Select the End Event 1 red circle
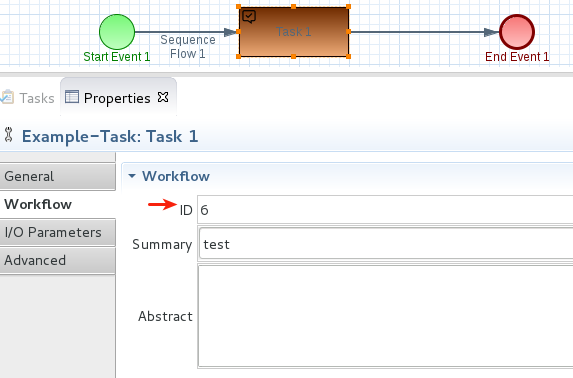The height and width of the screenshot is (378, 573). 517,32
